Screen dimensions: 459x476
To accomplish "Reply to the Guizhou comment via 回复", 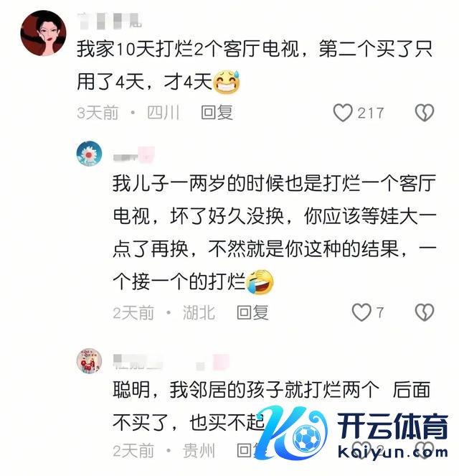I will coord(249,450).
